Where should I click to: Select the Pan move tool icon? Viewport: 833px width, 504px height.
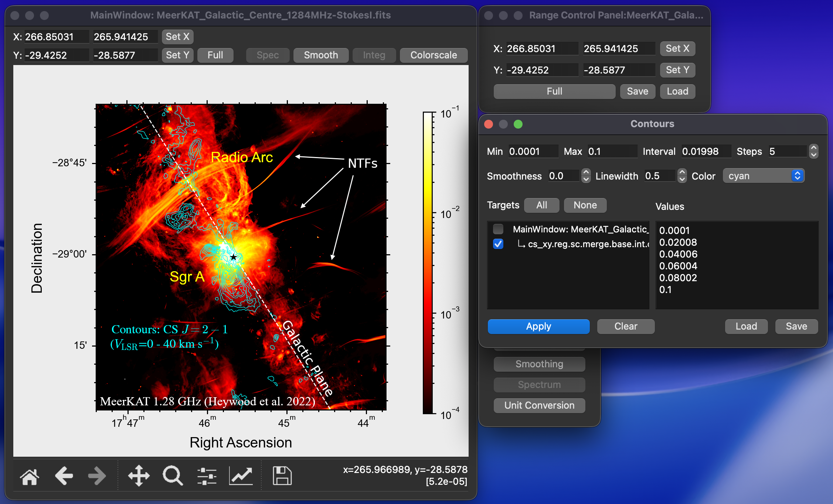click(139, 476)
